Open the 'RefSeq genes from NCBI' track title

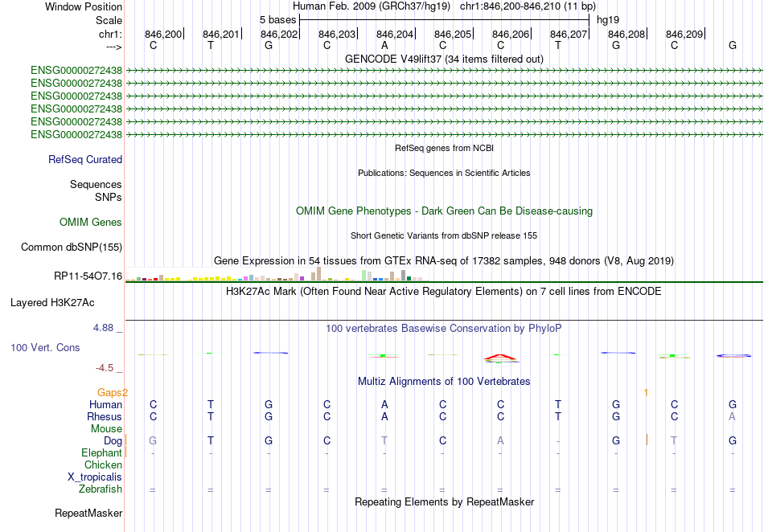tap(444, 148)
